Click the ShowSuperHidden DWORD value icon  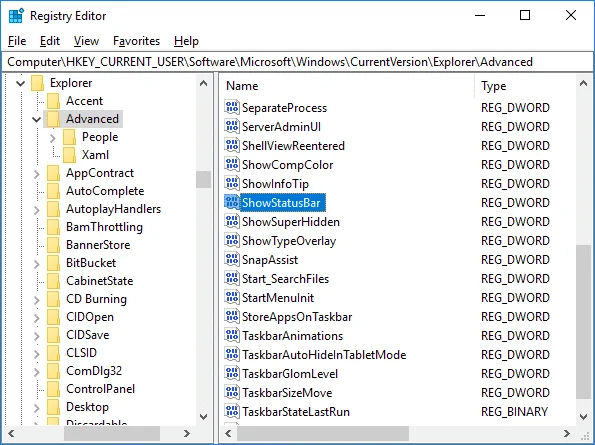click(231, 221)
